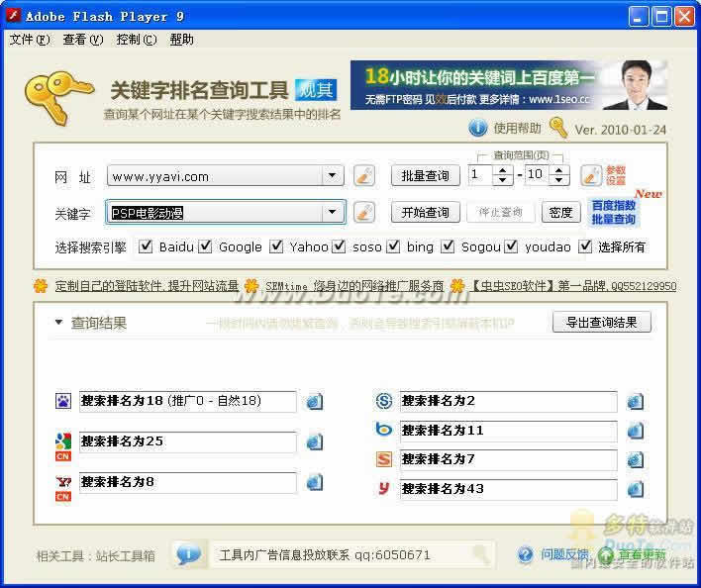The height and width of the screenshot is (588, 701).
Task: Click the soso logo icon
Action: coord(384,401)
